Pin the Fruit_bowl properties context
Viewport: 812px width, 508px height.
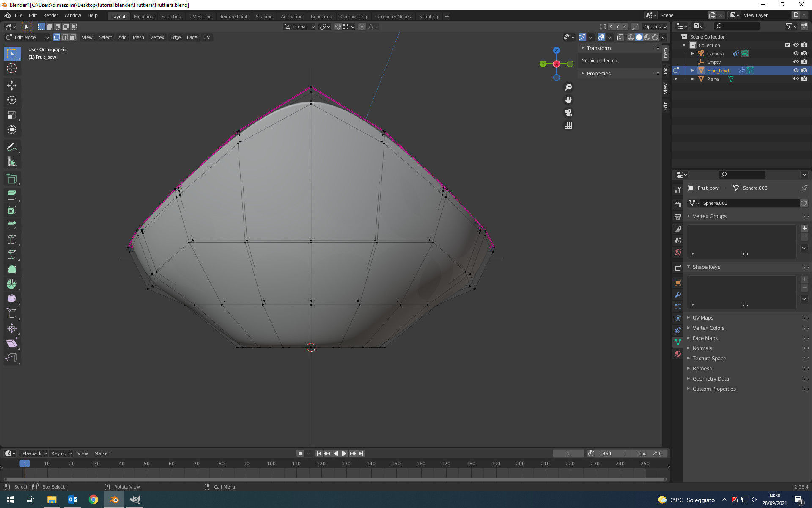pyautogui.click(x=804, y=188)
